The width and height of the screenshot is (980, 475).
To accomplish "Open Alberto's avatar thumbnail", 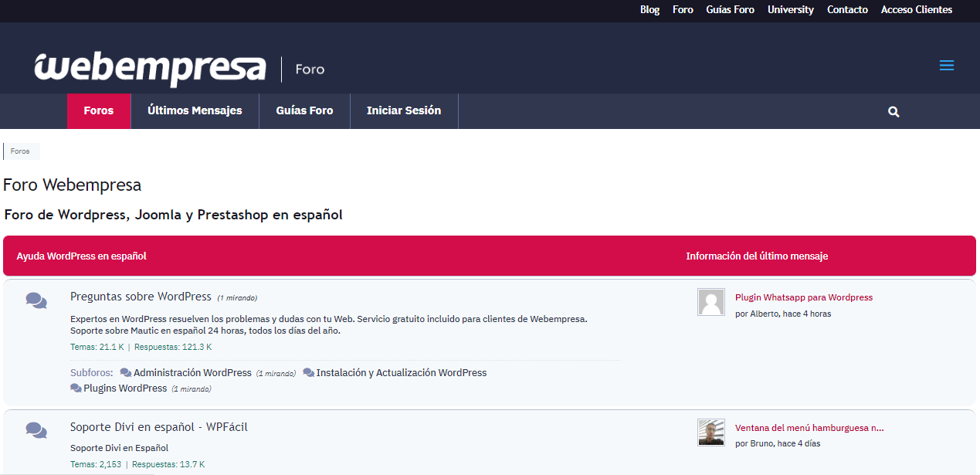I will [711, 303].
